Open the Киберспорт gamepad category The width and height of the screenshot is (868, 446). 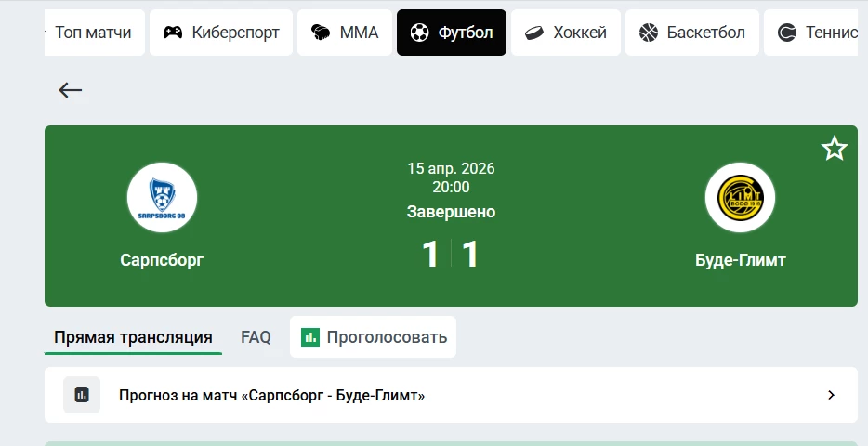point(173,33)
